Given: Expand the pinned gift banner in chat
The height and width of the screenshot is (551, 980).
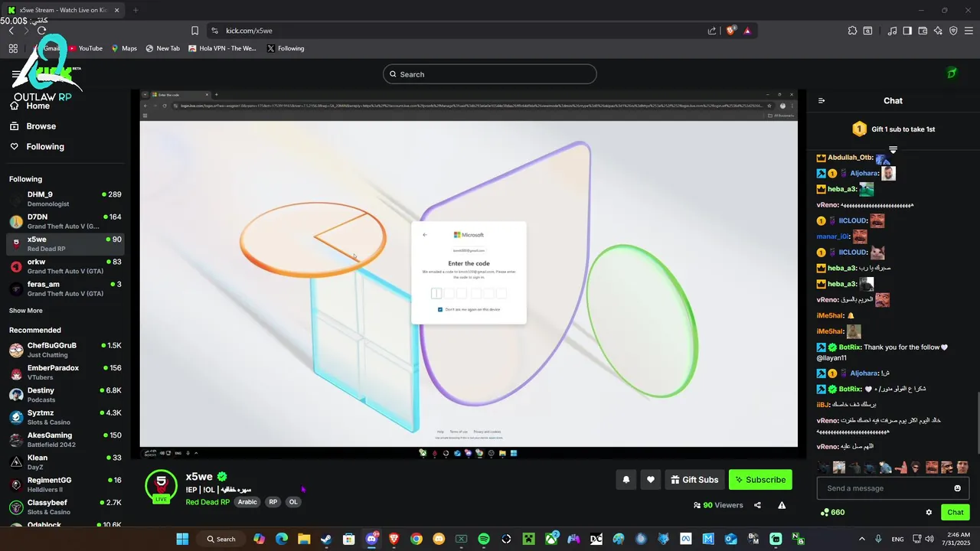Looking at the screenshot, I should point(893,149).
